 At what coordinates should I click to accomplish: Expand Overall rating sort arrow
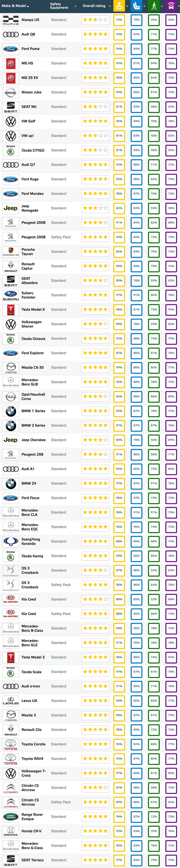point(109,6)
